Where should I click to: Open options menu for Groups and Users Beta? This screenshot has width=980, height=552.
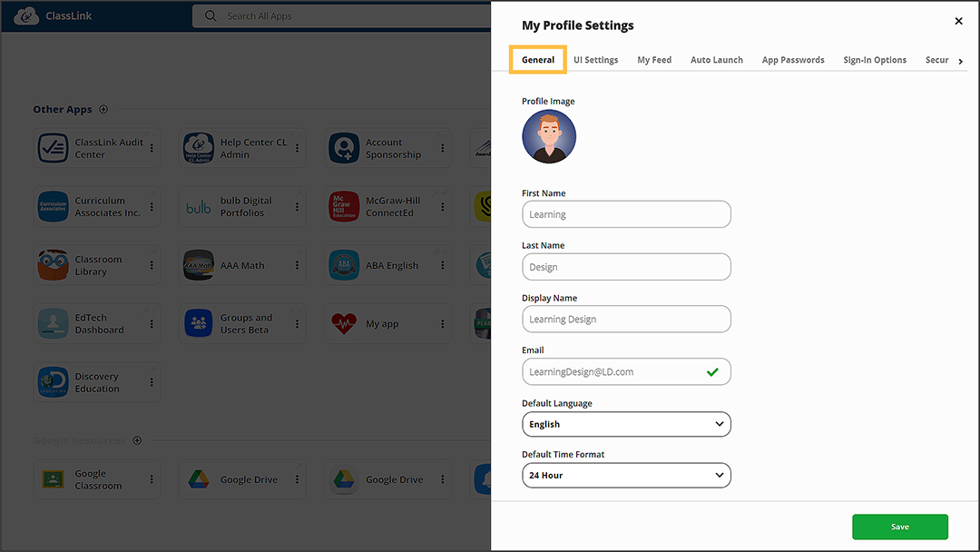(x=297, y=324)
